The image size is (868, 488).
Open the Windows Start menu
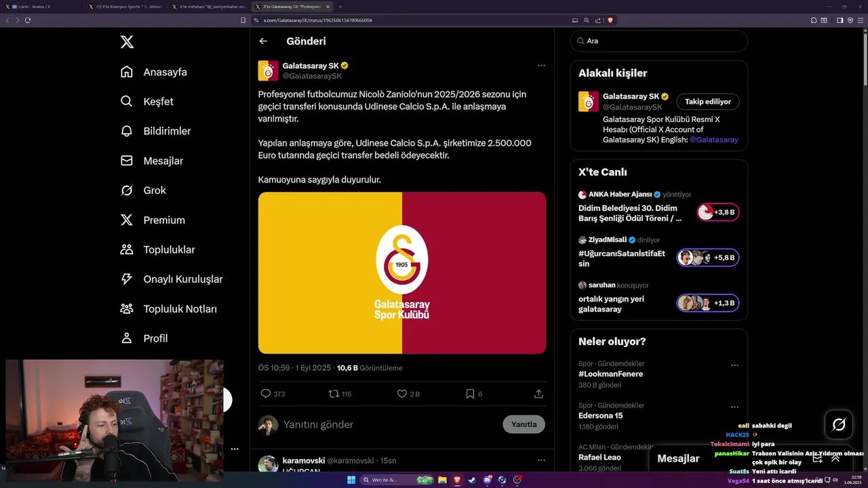pos(351,480)
